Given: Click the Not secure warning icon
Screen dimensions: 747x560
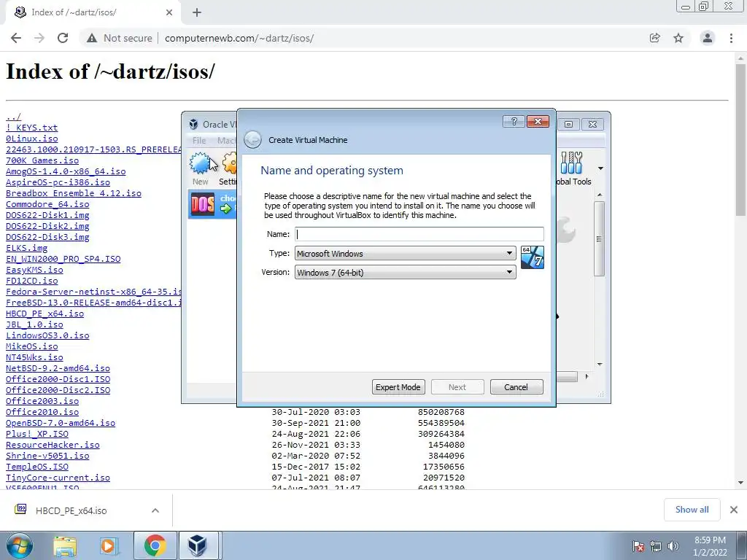Looking at the screenshot, I should pos(92,38).
